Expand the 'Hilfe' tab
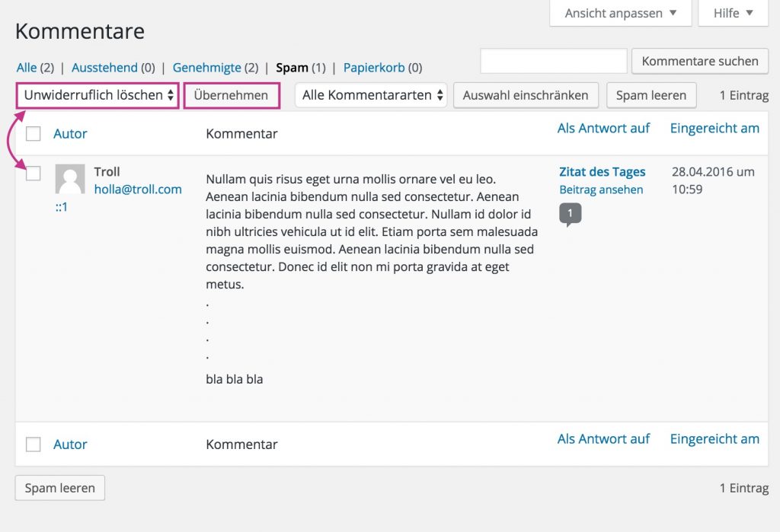 [x=733, y=13]
